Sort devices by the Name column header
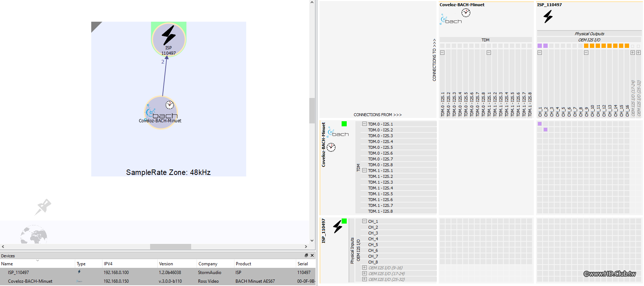This screenshot has height=286, width=644. 37,264
